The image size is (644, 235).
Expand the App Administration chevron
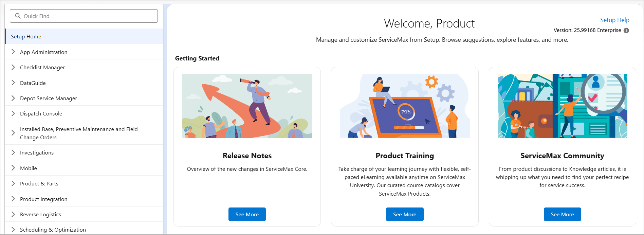pos(13,52)
